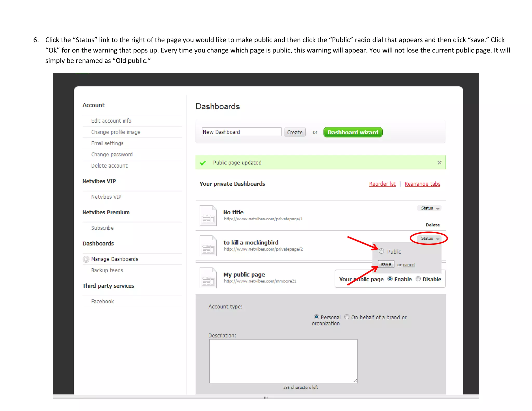This screenshot has height=411, width=532.
Task: Open Change profile image in sidebar
Action: pyautogui.click(x=116, y=132)
